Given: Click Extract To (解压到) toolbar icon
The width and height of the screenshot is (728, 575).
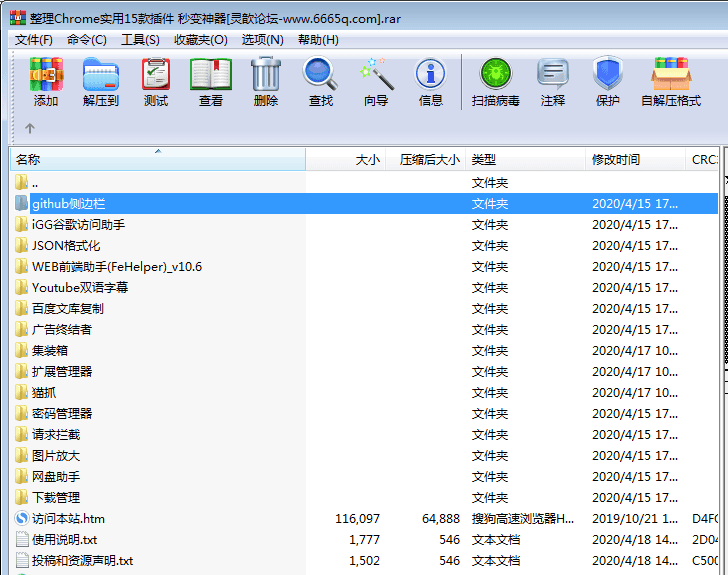Looking at the screenshot, I should click(101, 74).
